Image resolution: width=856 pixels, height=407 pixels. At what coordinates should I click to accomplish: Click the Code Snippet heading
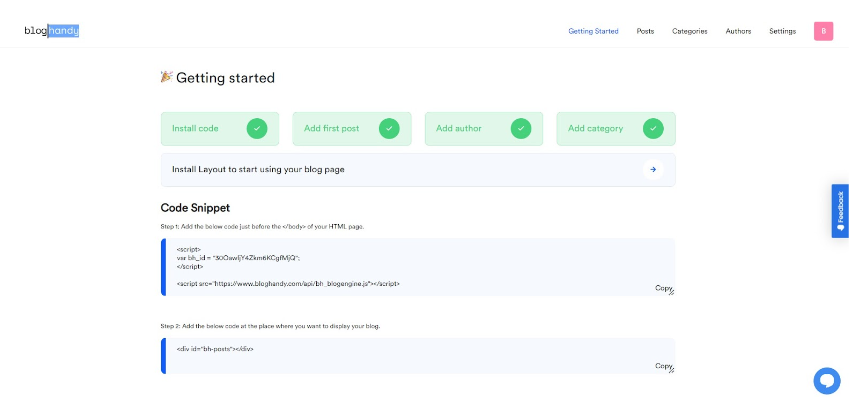195,208
